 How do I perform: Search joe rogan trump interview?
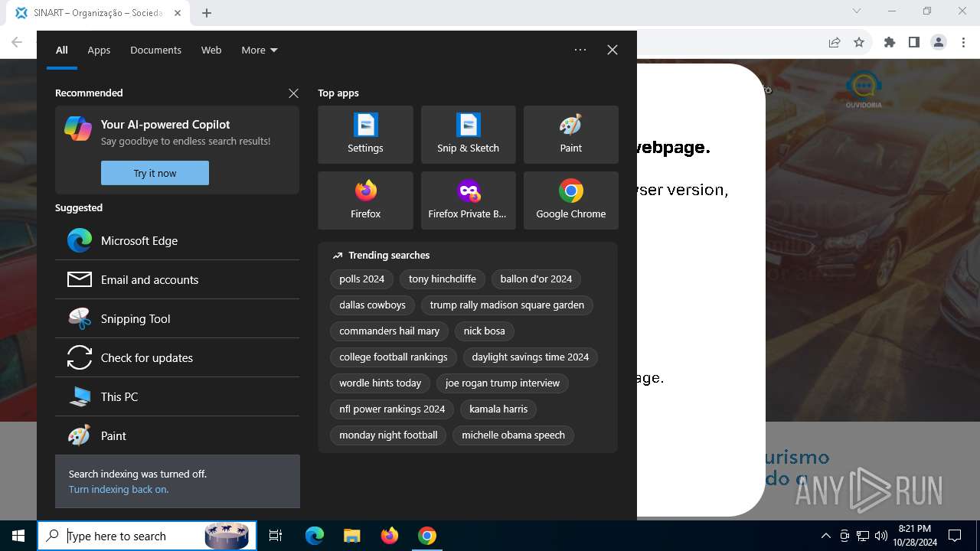point(502,383)
